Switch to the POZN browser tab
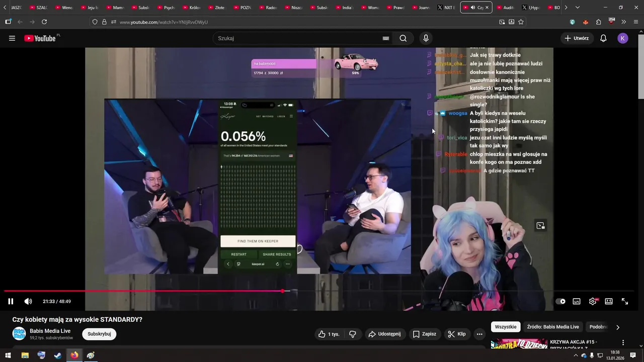 click(x=242, y=8)
